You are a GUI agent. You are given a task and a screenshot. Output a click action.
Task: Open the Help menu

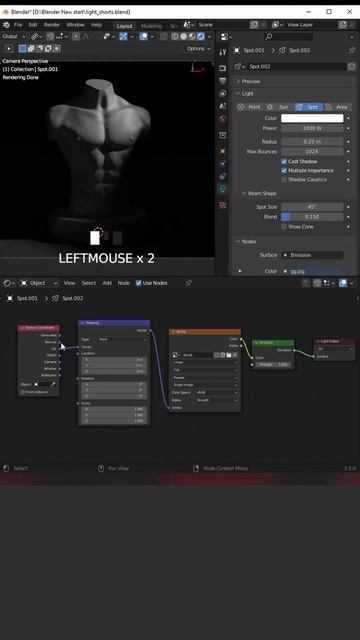click(96, 25)
